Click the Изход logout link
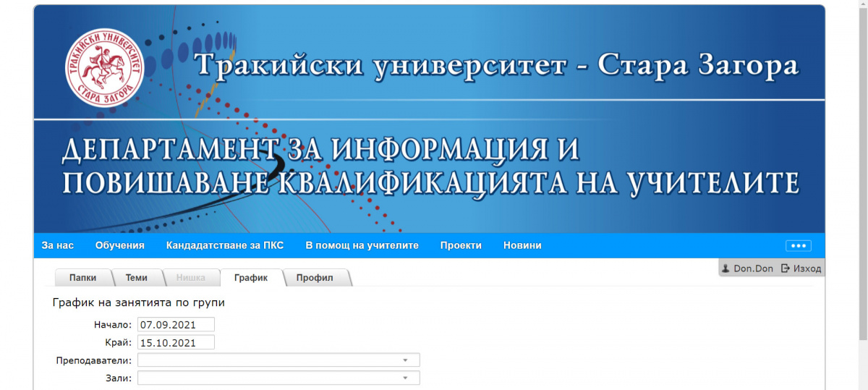The image size is (868, 390). (807, 268)
